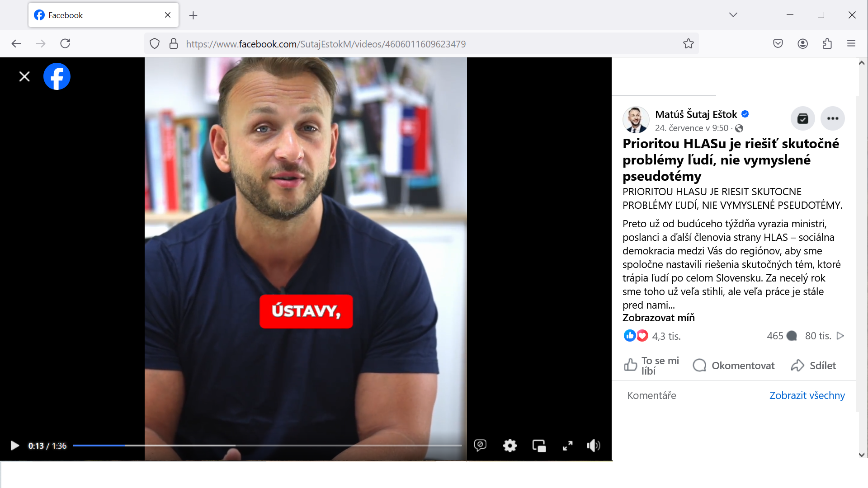Viewport: 868px width, 488px height.
Task: Like the post with To se mi líbí
Action: click(x=652, y=366)
